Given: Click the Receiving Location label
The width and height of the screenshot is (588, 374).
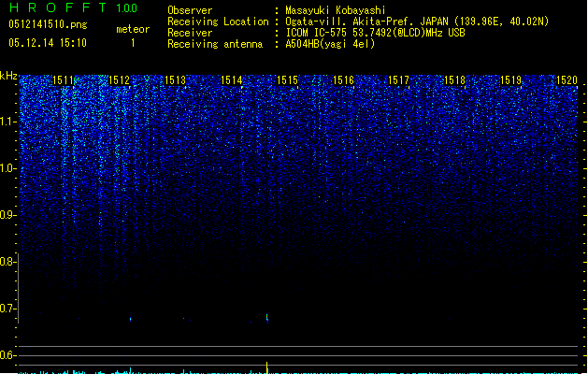Looking at the screenshot, I should click(x=218, y=22).
